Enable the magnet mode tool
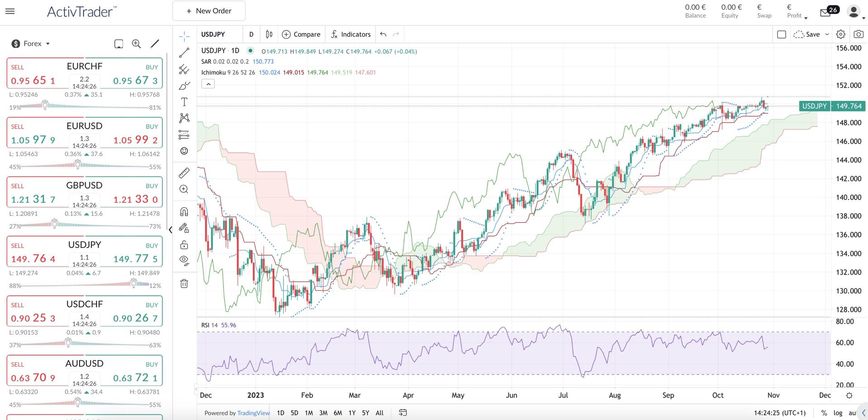This screenshot has width=868, height=420. tap(184, 211)
